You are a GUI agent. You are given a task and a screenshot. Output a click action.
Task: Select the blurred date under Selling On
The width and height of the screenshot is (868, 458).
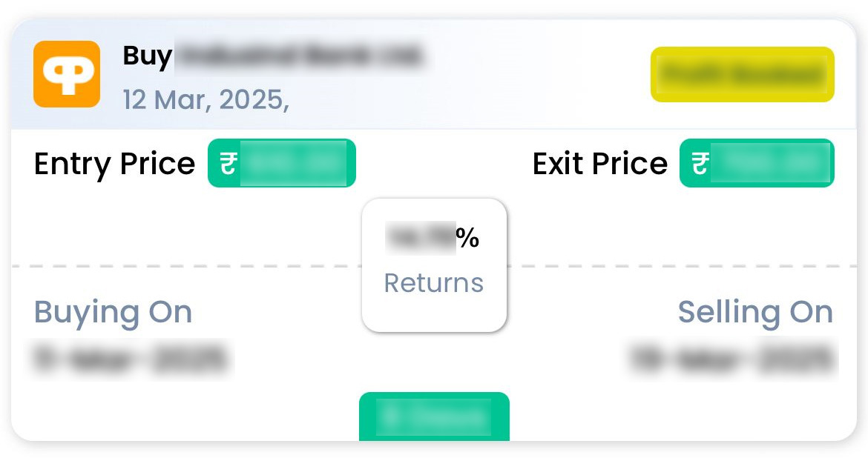[x=731, y=359]
